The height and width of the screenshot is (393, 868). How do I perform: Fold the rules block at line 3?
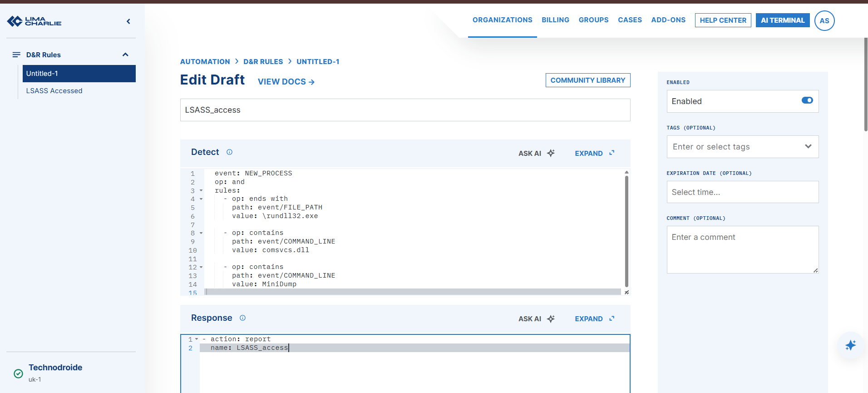coord(201,191)
